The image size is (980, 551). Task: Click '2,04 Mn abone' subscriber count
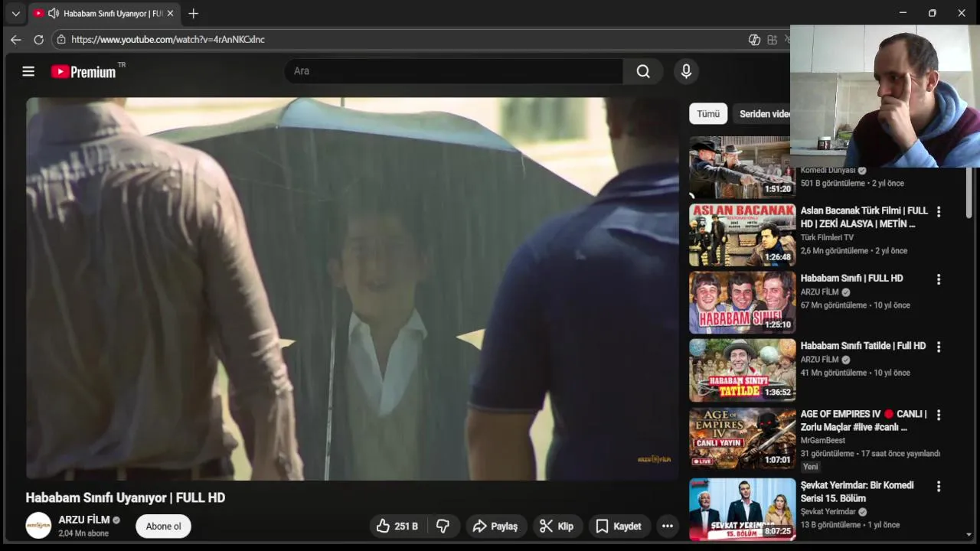(x=83, y=533)
